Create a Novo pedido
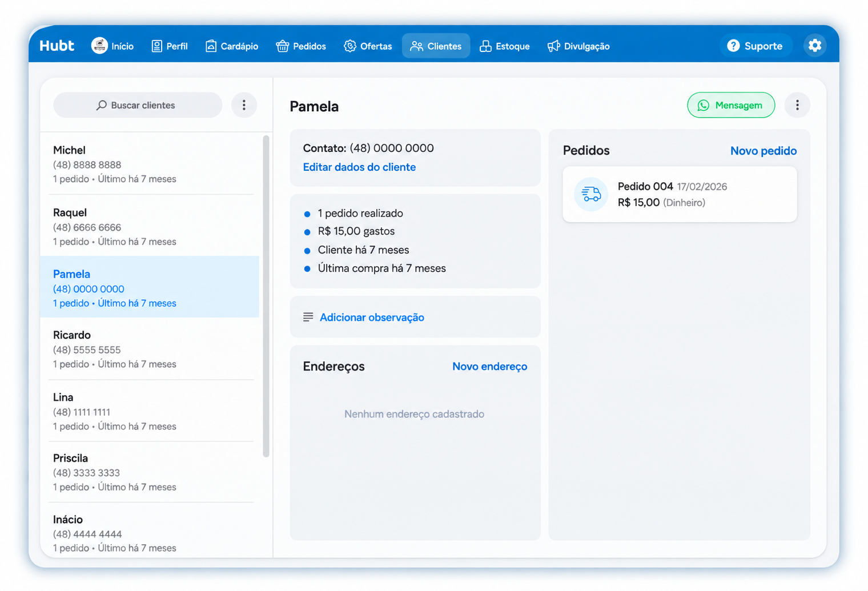The height and width of the screenshot is (591, 868). (763, 151)
